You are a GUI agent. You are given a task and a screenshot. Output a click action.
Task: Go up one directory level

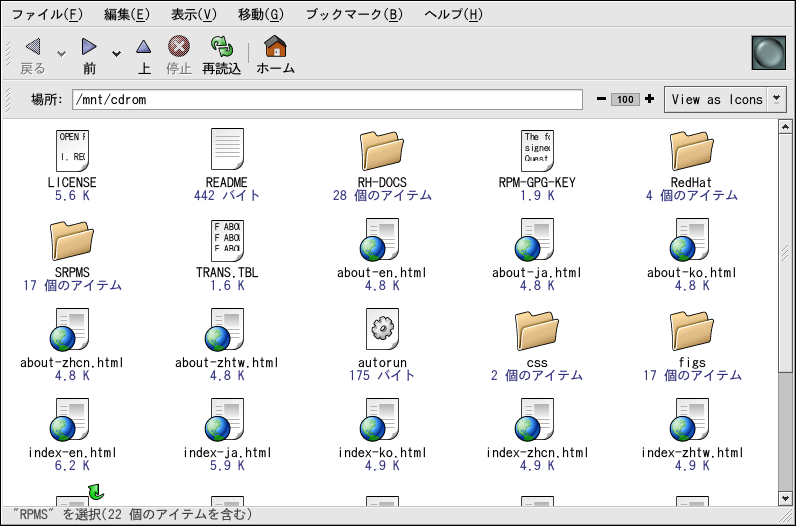tap(143, 48)
